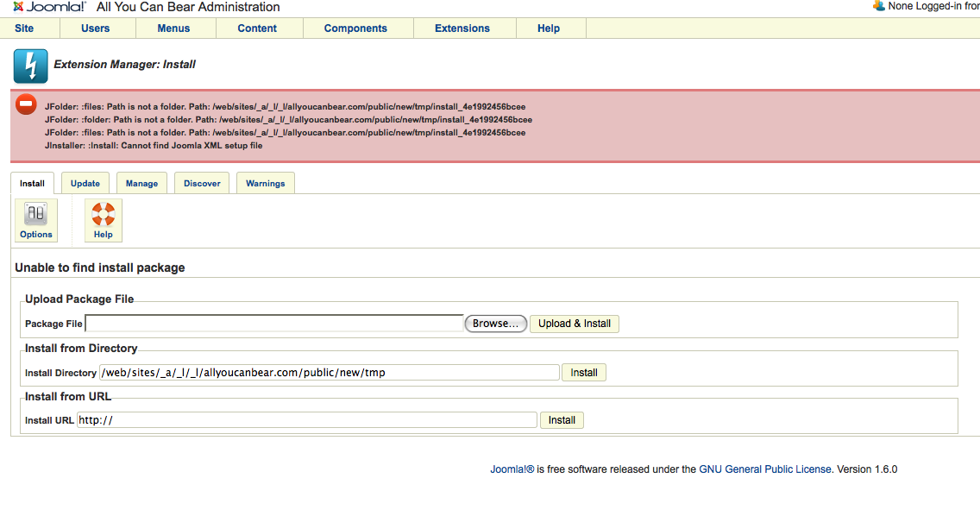Open the Warnings tab

266,183
